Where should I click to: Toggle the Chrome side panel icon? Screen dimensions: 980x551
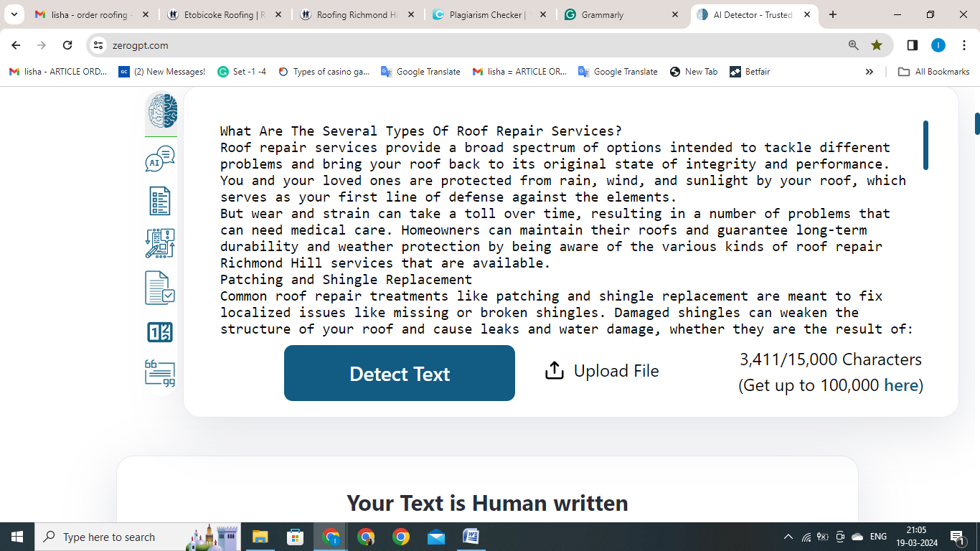(x=913, y=45)
